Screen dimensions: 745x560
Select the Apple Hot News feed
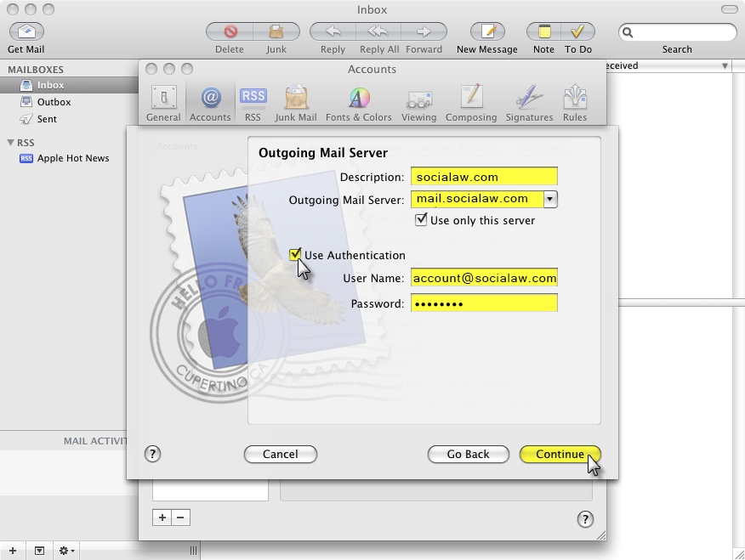69,158
